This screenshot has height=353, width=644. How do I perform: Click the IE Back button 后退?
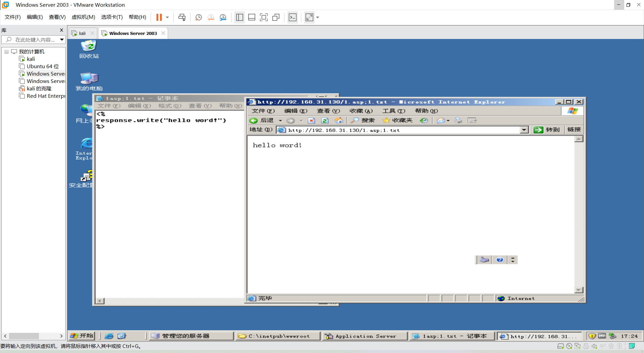coord(262,120)
